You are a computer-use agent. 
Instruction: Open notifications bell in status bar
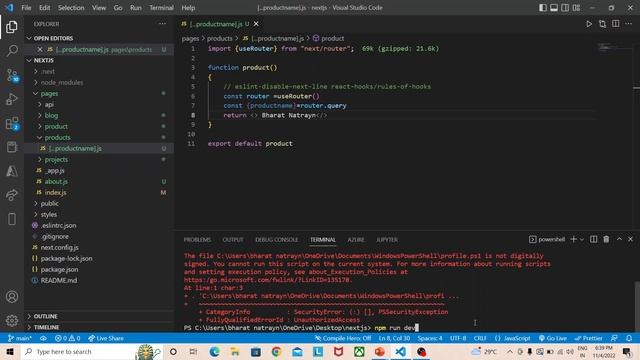tap(629, 338)
